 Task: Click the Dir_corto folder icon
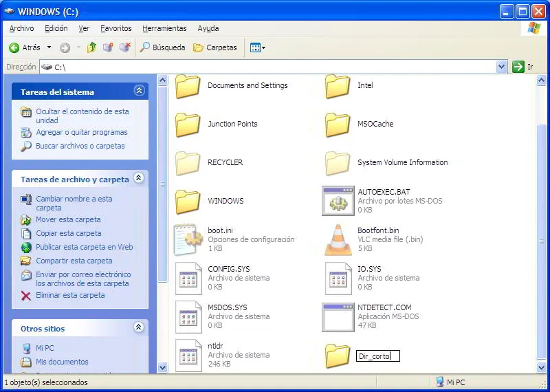[x=338, y=356]
